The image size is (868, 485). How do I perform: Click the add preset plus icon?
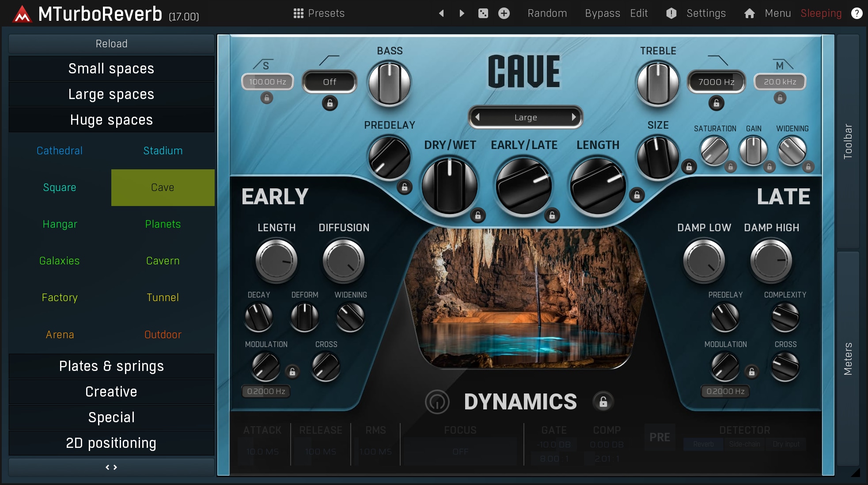504,13
